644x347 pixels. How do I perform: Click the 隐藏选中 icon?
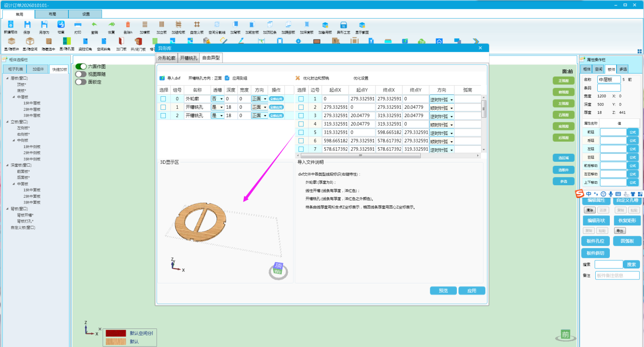[48, 41]
